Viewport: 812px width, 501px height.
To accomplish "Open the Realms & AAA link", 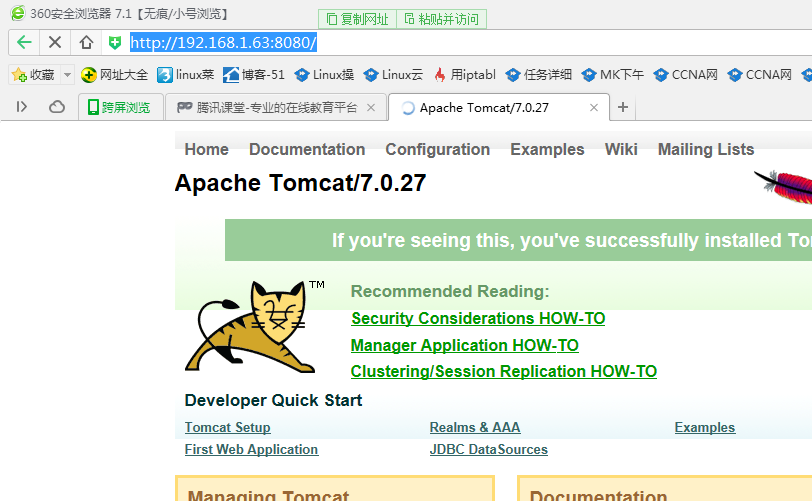I will [x=475, y=427].
